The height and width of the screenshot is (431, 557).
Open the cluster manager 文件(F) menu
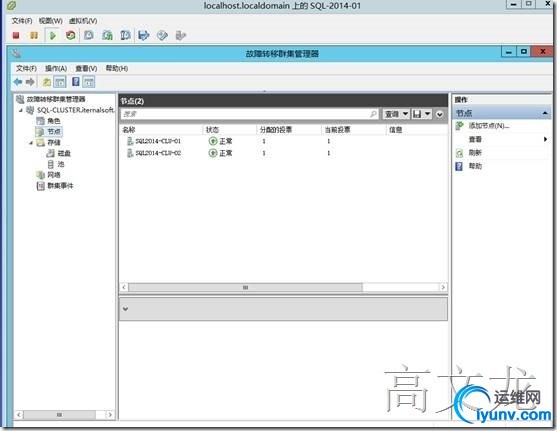click(x=26, y=68)
